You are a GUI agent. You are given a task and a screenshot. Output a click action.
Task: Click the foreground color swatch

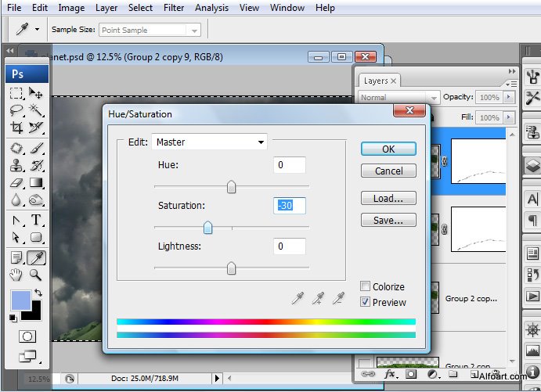[21, 300]
